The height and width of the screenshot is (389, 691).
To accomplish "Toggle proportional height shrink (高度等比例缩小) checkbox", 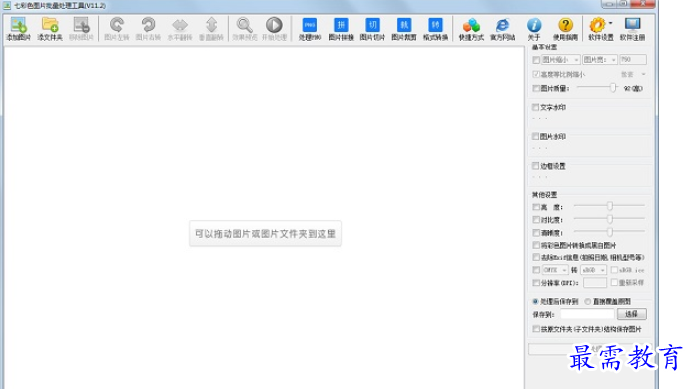I will tap(536, 74).
